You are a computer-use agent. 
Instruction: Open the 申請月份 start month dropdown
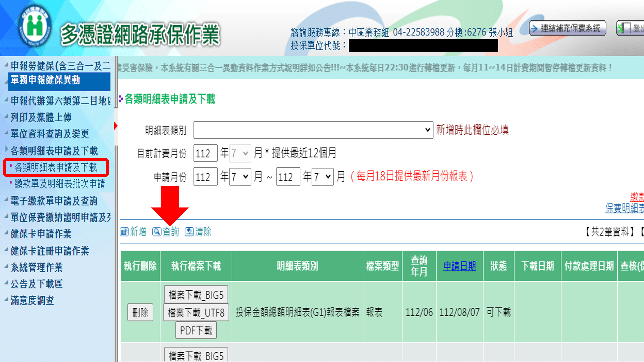240,177
